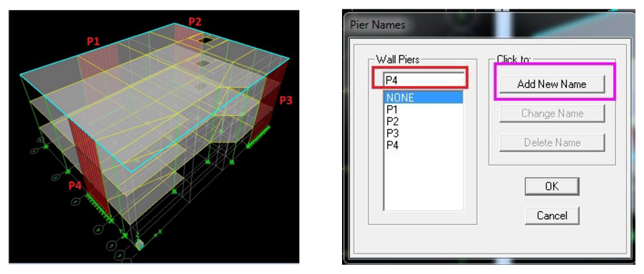Click the Add New Name button
The image size is (644, 274).
coord(552,84)
